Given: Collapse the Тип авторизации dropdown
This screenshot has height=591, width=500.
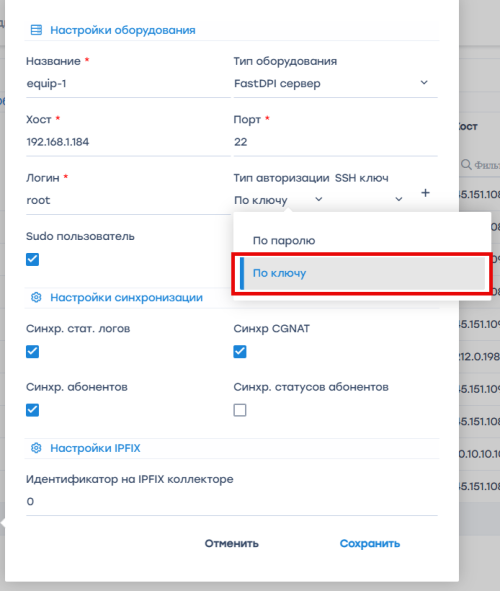Looking at the screenshot, I should (x=279, y=200).
